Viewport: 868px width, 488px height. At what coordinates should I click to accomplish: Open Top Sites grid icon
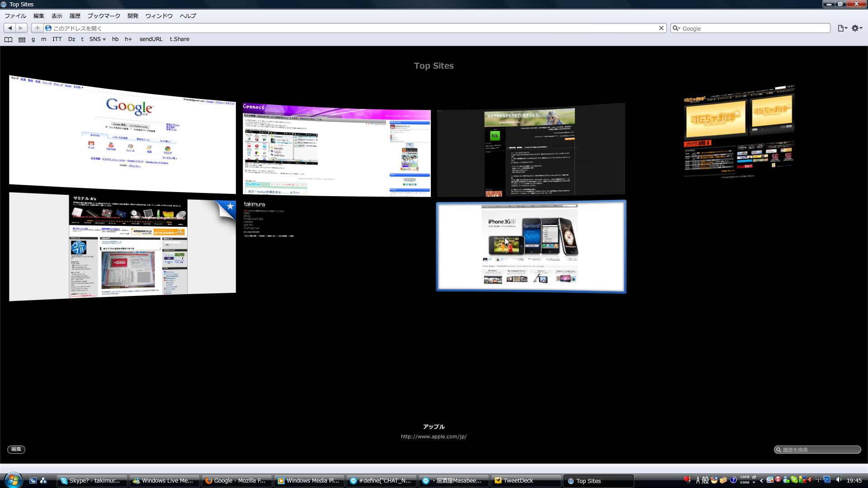pos(22,39)
